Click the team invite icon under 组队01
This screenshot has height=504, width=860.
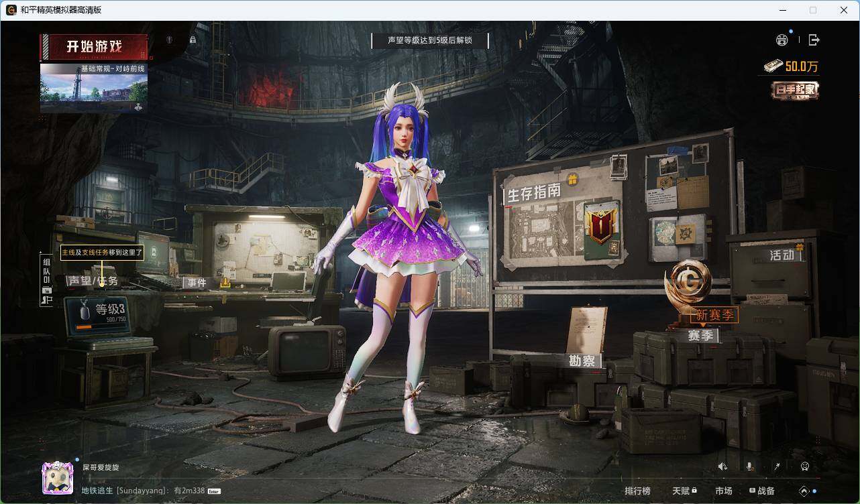click(46, 300)
